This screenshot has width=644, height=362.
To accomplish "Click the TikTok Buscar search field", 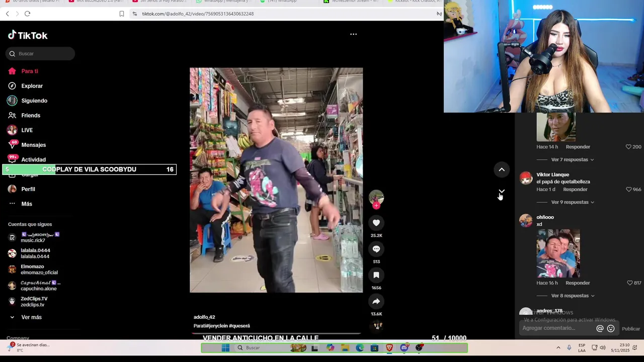I will (40, 54).
